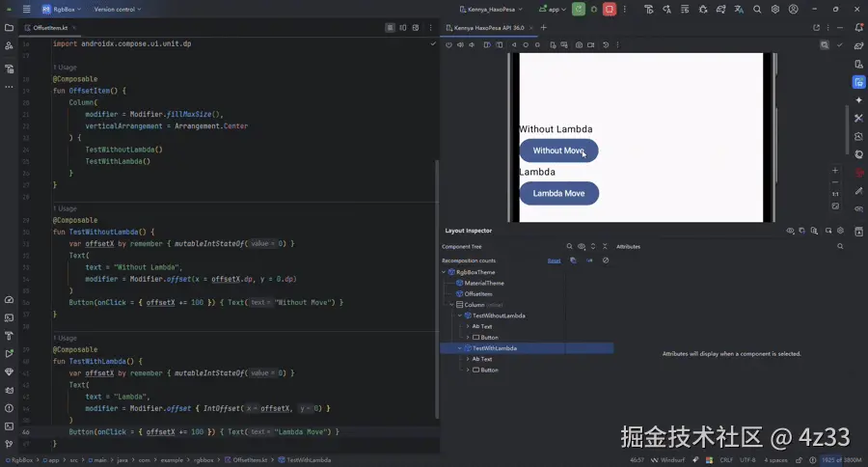This screenshot has width=868, height=467.
Task: Collapse the TestWithoutLambda tree node
Action: coord(459,316)
